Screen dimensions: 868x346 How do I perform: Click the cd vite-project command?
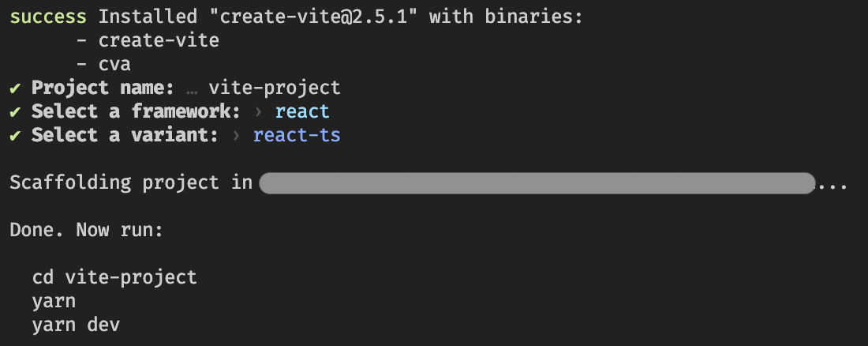pos(114,277)
